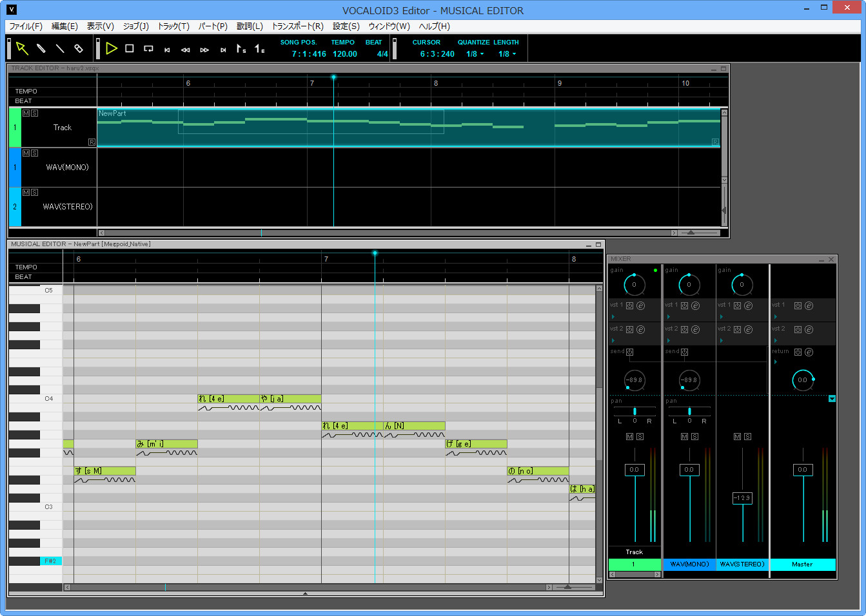Select the line tool
The image size is (866, 616).
tap(60, 48)
